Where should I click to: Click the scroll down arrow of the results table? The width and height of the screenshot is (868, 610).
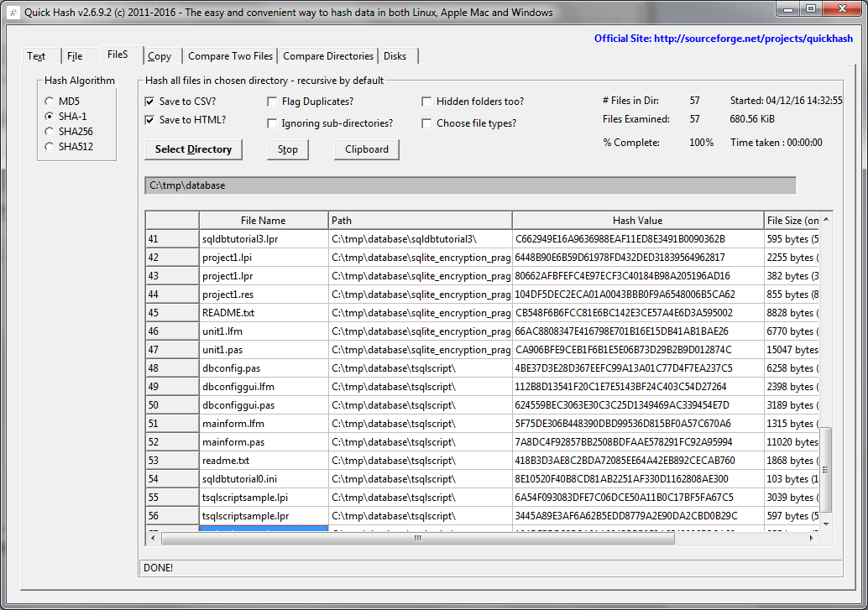[x=826, y=524]
